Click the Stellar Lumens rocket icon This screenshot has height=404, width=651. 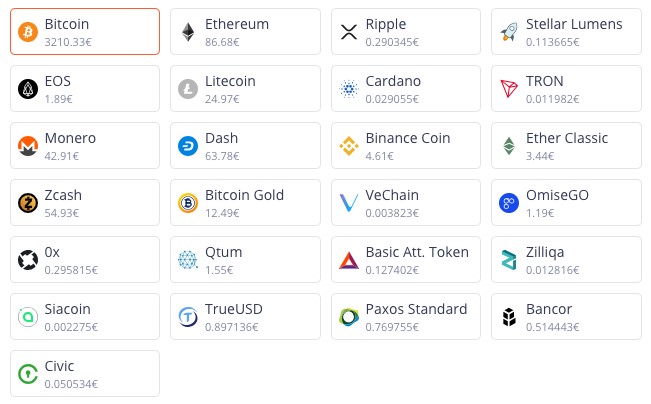509,32
